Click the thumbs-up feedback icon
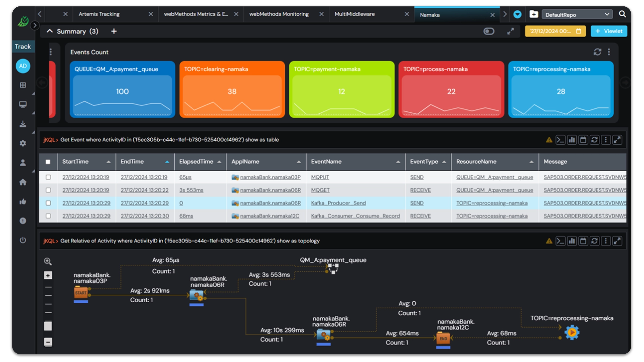Screen dimensions: 644x362 pos(23,201)
